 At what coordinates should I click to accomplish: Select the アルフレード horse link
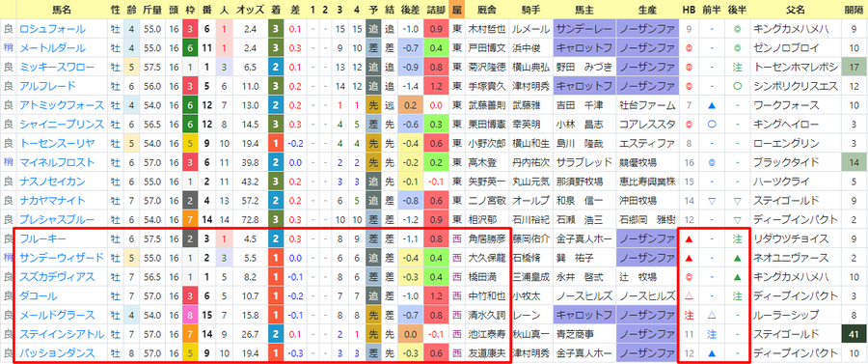(x=47, y=87)
